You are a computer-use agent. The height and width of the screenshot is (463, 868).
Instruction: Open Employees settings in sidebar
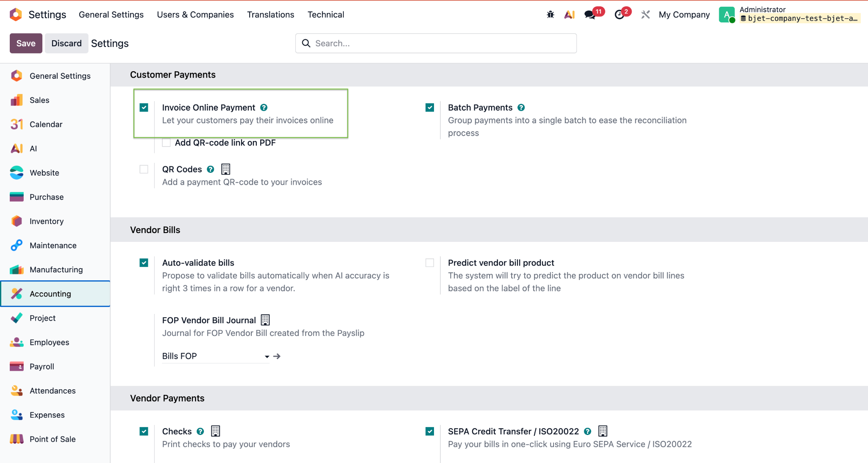55,342
